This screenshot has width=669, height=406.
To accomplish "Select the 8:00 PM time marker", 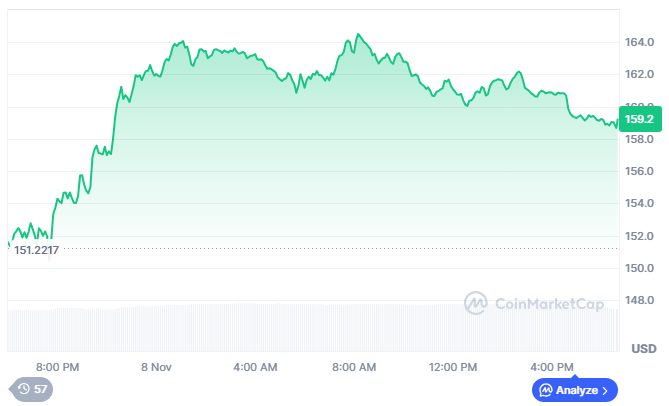I will coord(57,367).
